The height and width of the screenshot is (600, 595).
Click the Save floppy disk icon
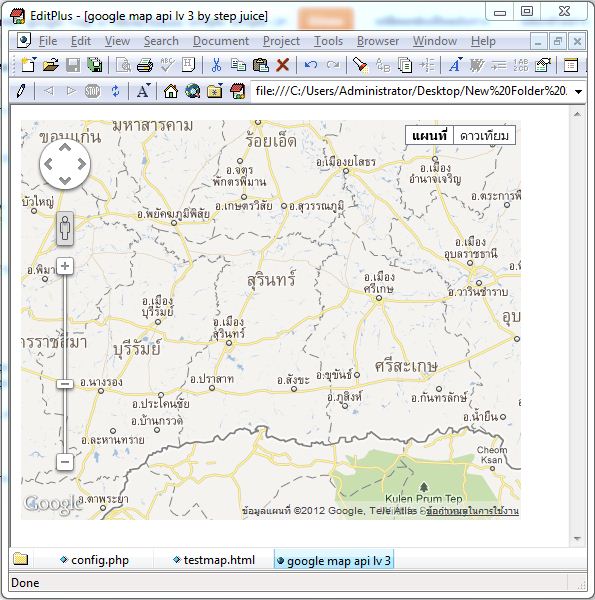coord(73,65)
